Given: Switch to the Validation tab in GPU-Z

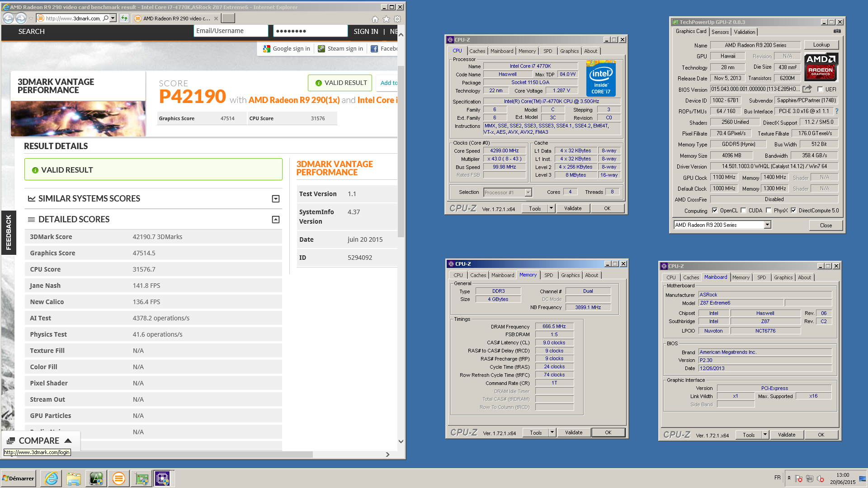Looking at the screenshot, I should (x=745, y=32).
